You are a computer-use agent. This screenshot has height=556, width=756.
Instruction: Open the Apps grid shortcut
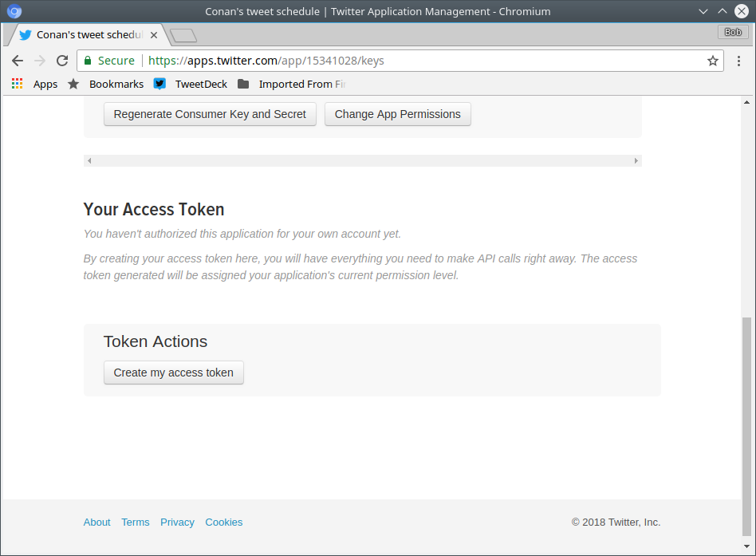pos(34,84)
